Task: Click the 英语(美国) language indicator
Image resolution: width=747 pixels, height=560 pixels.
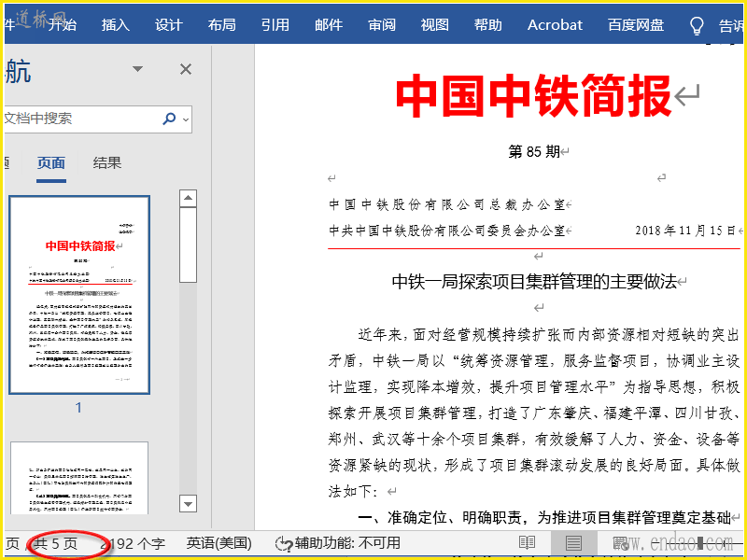Action: 218,543
